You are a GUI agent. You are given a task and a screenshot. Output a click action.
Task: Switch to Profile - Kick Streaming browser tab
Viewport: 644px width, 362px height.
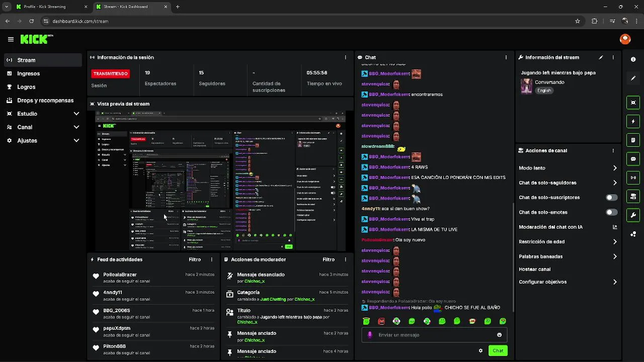(x=52, y=7)
